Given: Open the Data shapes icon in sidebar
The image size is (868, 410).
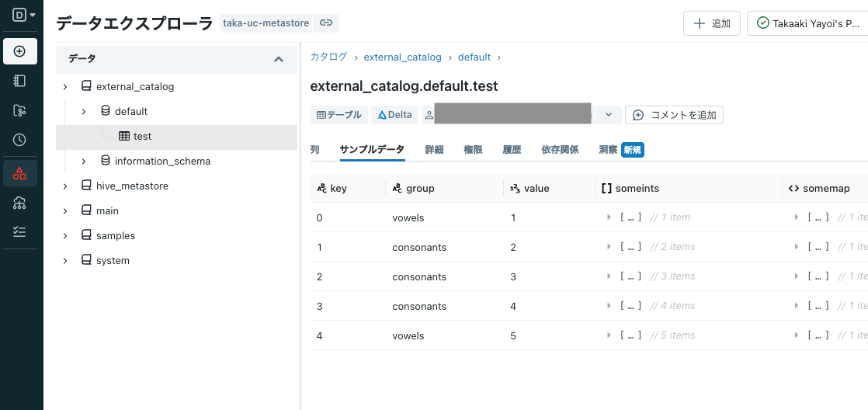Looking at the screenshot, I should (x=20, y=173).
